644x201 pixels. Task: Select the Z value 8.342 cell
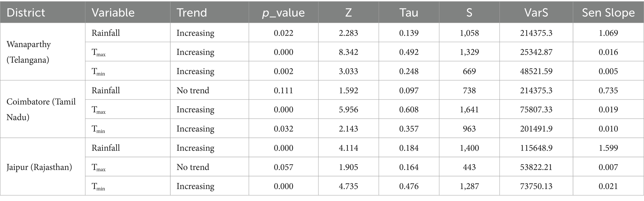tap(348, 52)
